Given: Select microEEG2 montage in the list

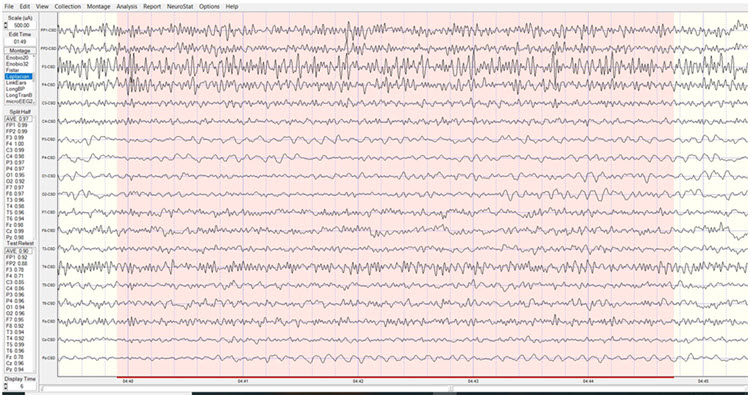Looking at the screenshot, I should pyautogui.click(x=18, y=101).
